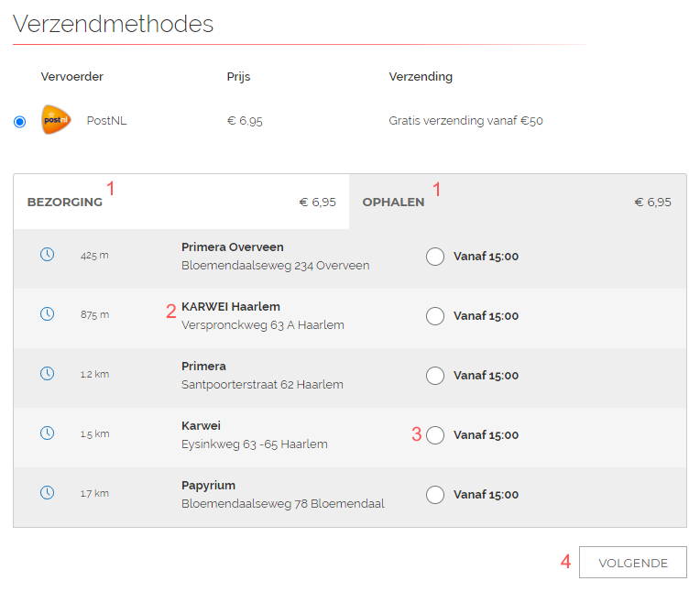Select pickup at Primera Overveen radio button
The image size is (700, 592).
point(435,257)
